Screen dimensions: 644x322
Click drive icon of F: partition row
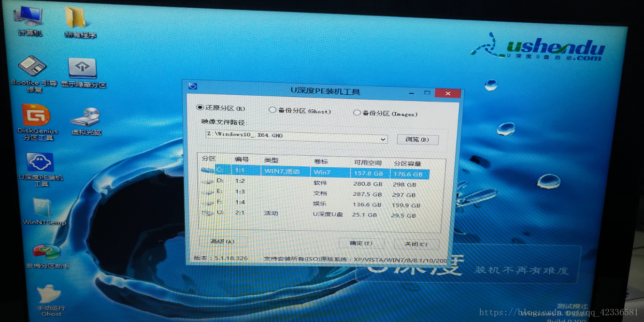point(208,202)
